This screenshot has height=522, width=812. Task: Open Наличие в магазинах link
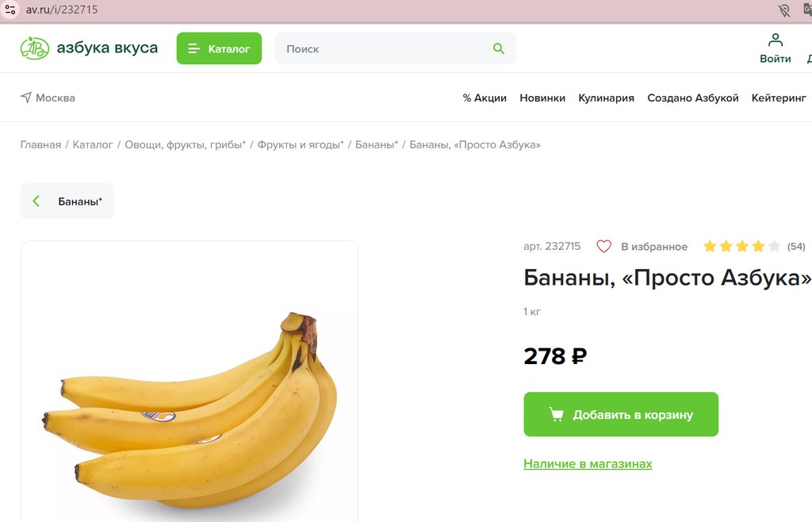coord(588,463)
